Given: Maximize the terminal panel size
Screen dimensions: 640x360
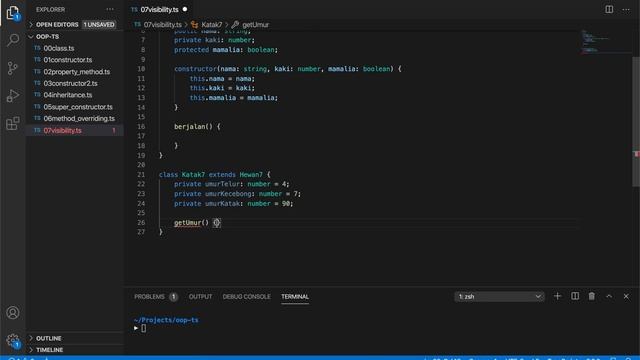Looking at the screenshot, I should (x=609, y=296).
